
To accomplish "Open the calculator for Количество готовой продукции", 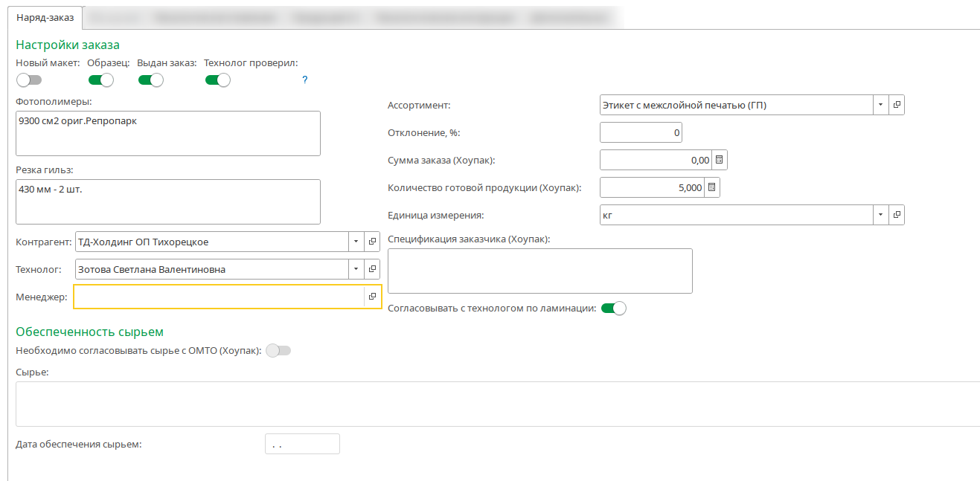I will point(711,187).
